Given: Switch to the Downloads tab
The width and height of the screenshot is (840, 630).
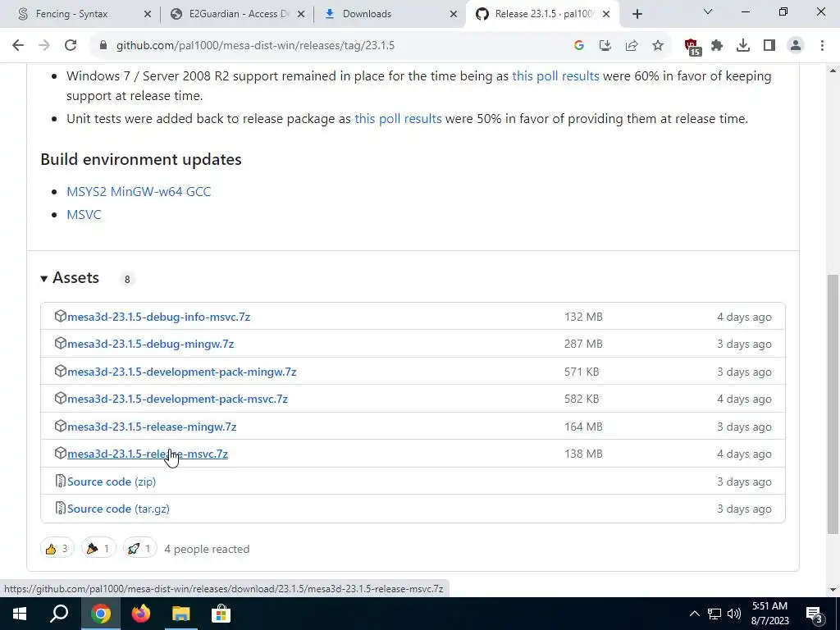Looking at the screenshot, I should 367,14.
